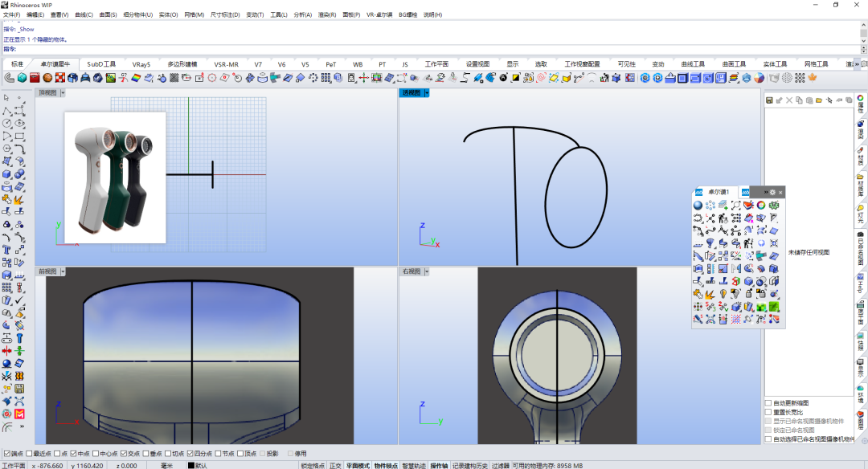Select the 曲线工具 toolbar tab
The height and width of the screenshot is (469, 868).
(x=693, y=64)
